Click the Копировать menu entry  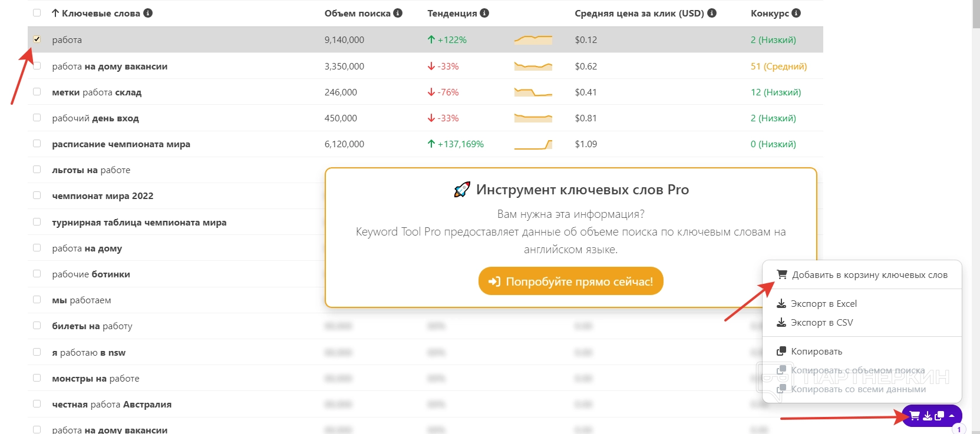coord(816,352)
